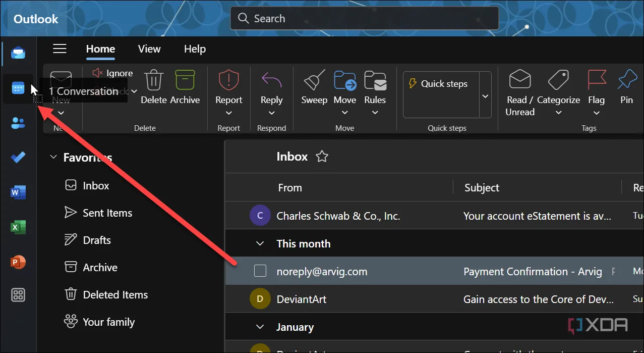This screenshot has width=644, height=353.
Task: Launch Word from the app sidebar
Action: click(x=18, y=192)
